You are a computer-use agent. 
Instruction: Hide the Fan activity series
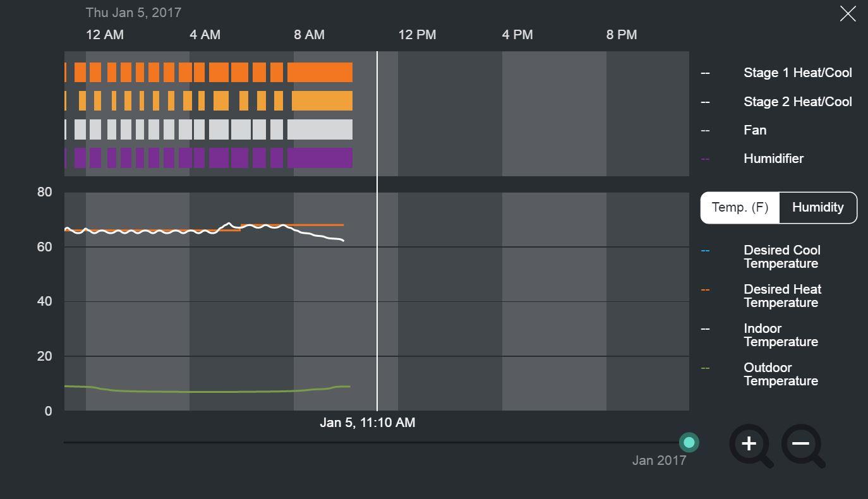[x=754, y=130]
